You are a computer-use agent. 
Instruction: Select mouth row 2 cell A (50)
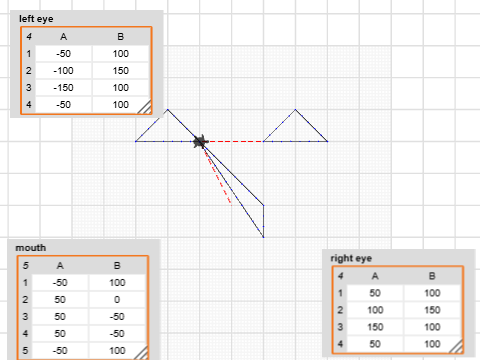(60, 300)
